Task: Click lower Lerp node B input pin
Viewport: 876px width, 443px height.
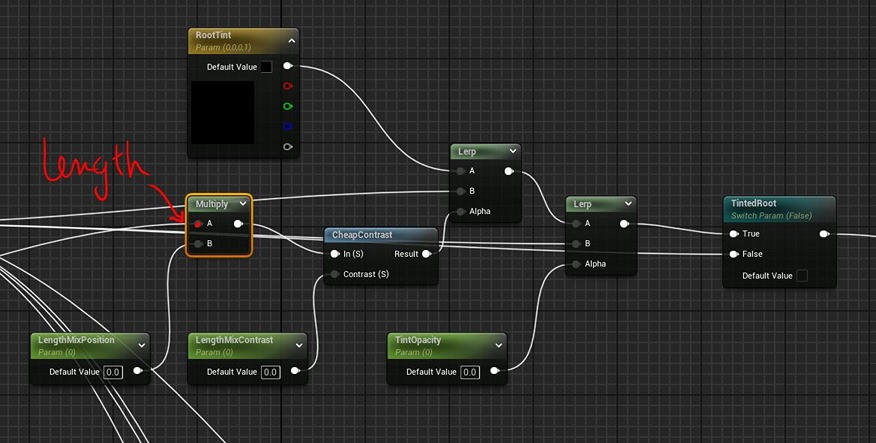Action: pos(576,244)
